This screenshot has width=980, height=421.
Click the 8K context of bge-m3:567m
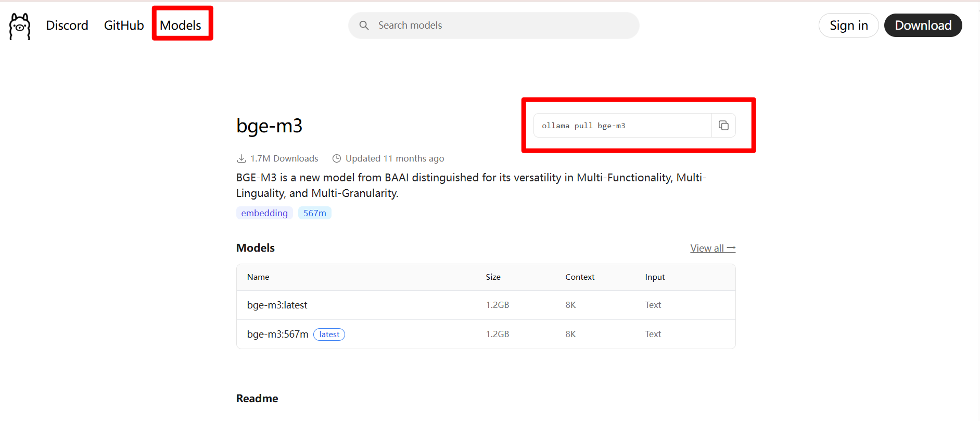coord(570,335)
